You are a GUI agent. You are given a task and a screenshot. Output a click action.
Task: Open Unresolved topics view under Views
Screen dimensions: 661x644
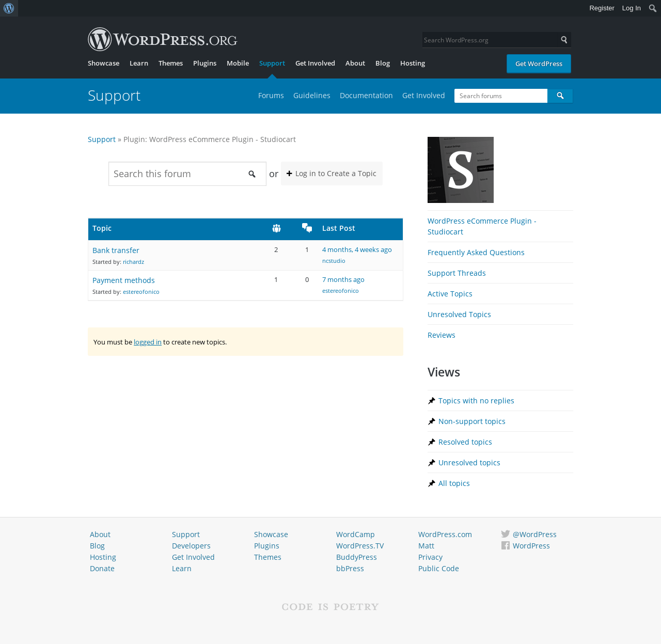pyautogui.click(x=469, y=463)
